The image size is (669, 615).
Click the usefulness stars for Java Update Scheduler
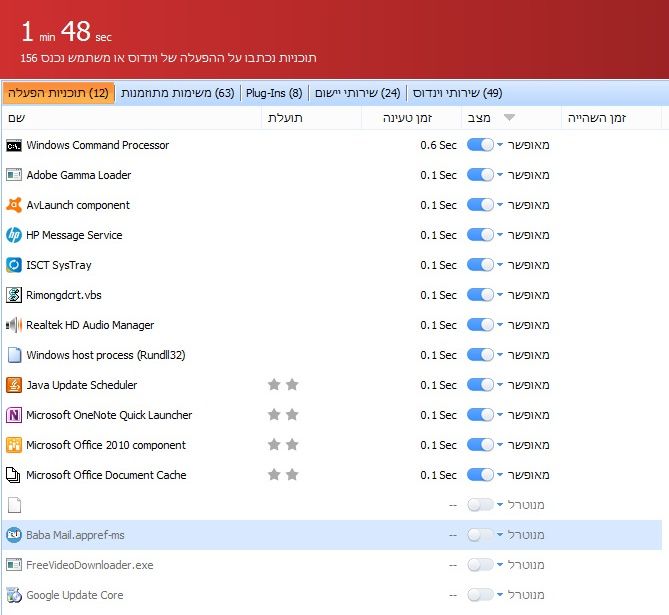(283, 385)
